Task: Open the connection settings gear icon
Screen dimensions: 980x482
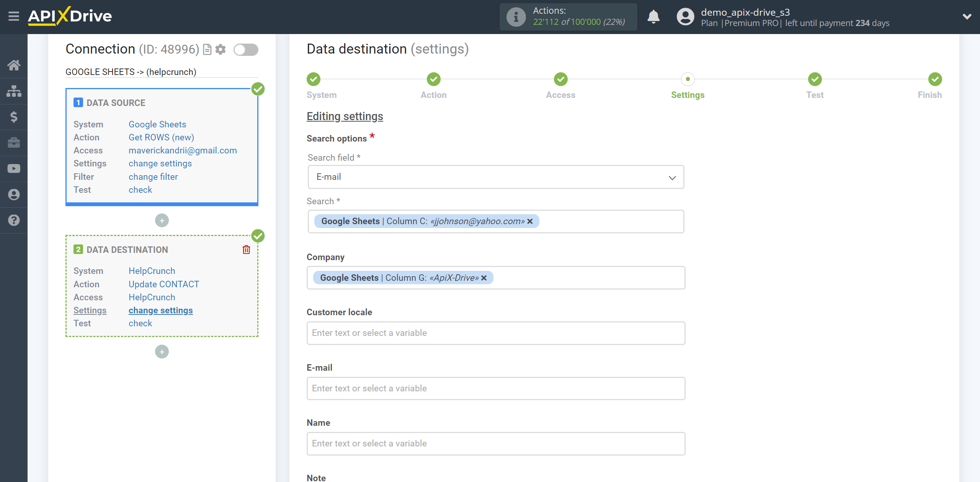Action: tap(220, 49)
